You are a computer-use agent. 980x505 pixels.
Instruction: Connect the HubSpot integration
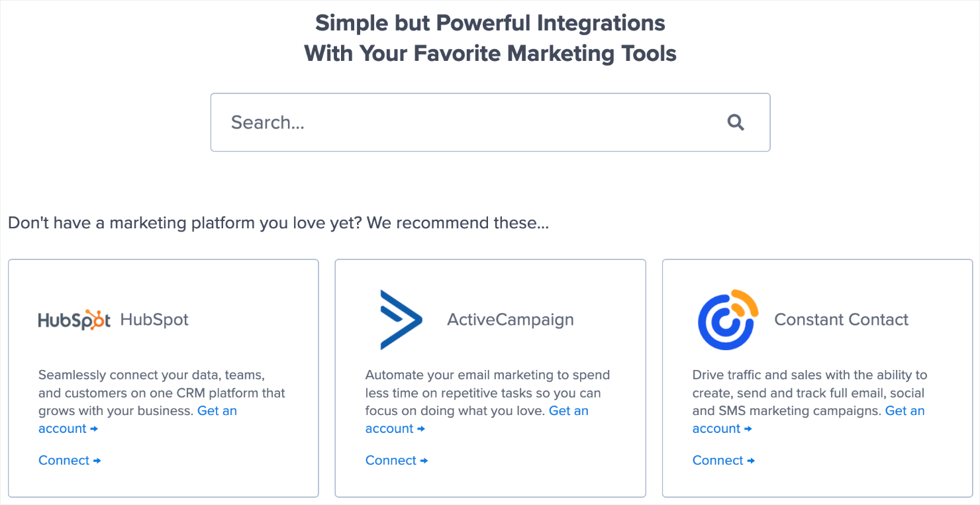pyautogui.click(x=64, y=460)
